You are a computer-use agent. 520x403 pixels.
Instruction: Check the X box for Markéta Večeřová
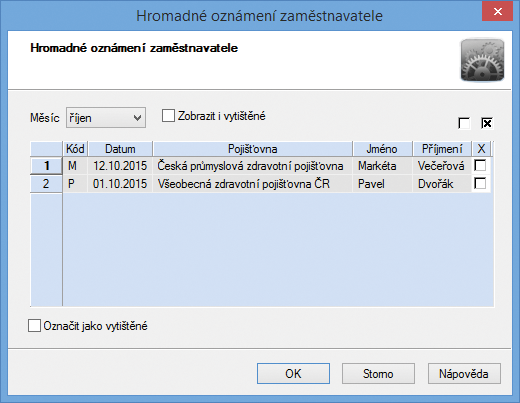tap(480, 165)
